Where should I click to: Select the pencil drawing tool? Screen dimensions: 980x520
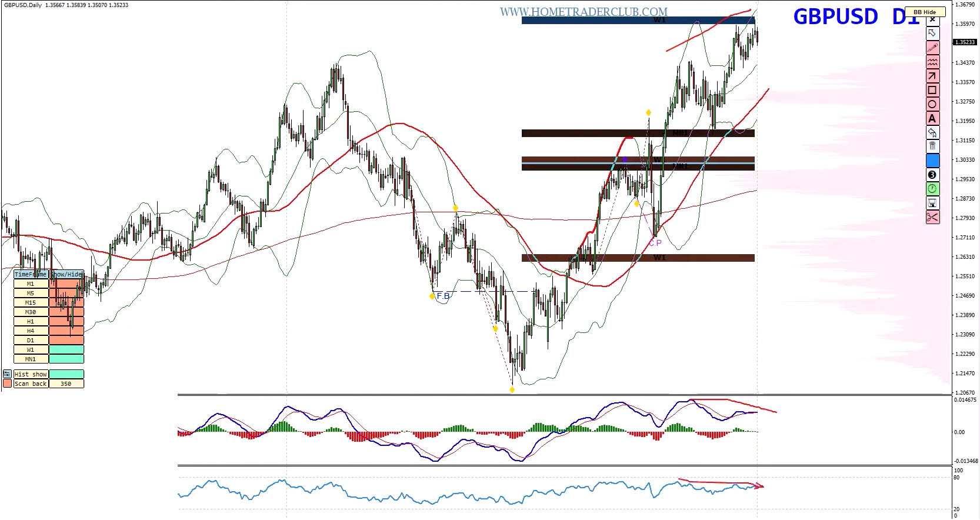[932, 48]
